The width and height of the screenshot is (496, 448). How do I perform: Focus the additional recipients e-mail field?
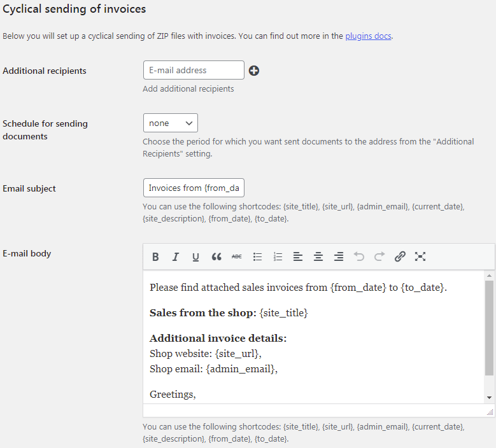click(x=194, y=70)
